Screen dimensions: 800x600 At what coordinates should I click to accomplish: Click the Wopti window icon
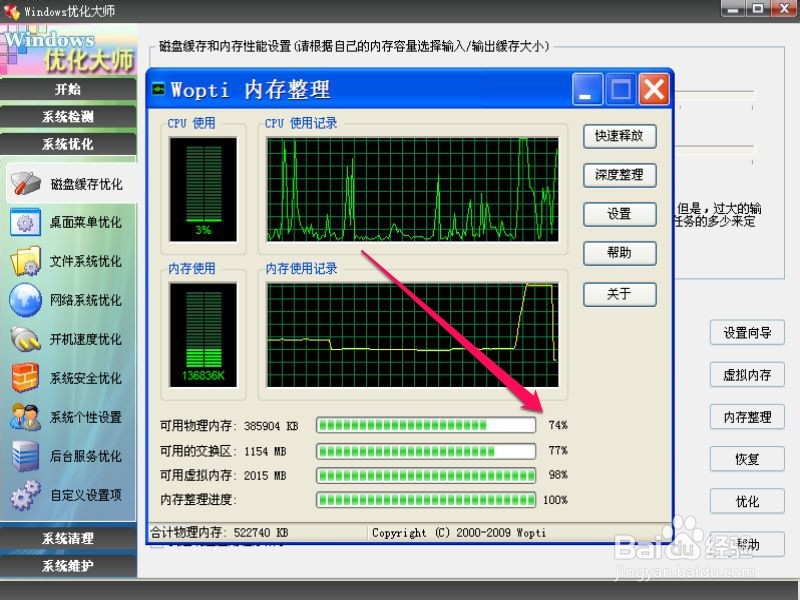click(160, 90)
